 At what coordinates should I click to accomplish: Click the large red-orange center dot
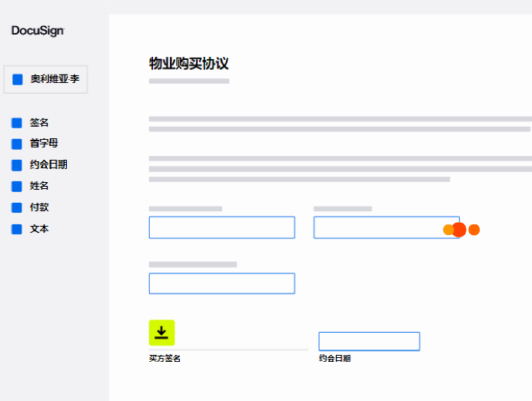[x=459, y=230]
